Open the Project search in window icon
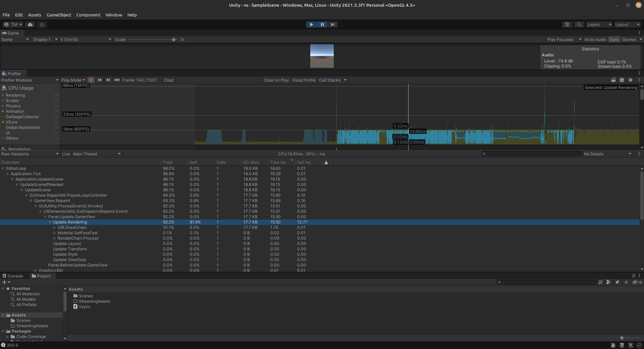 click(x=600, y=283)
